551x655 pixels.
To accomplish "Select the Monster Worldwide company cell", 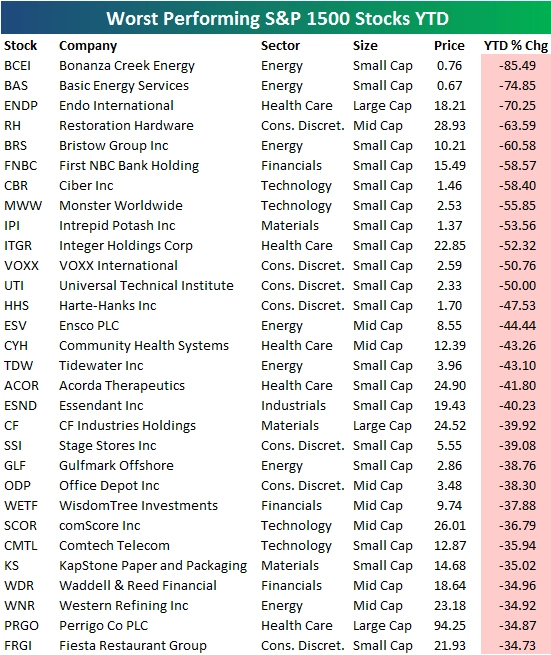I will pyautogui.click(x=121, y=206).
